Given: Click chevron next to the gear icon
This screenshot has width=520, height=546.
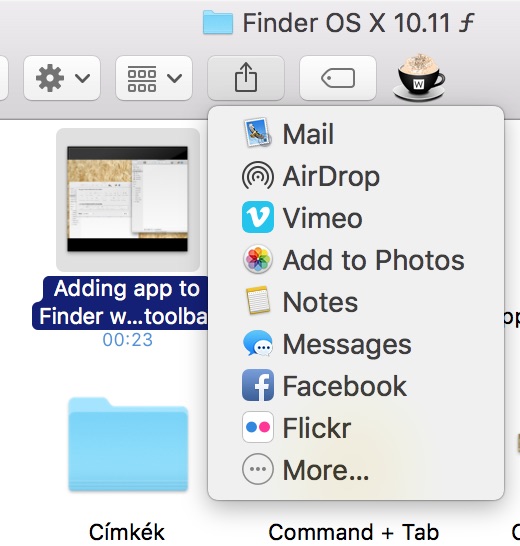Looking at the screenshot, I should (x=83, y=78).
